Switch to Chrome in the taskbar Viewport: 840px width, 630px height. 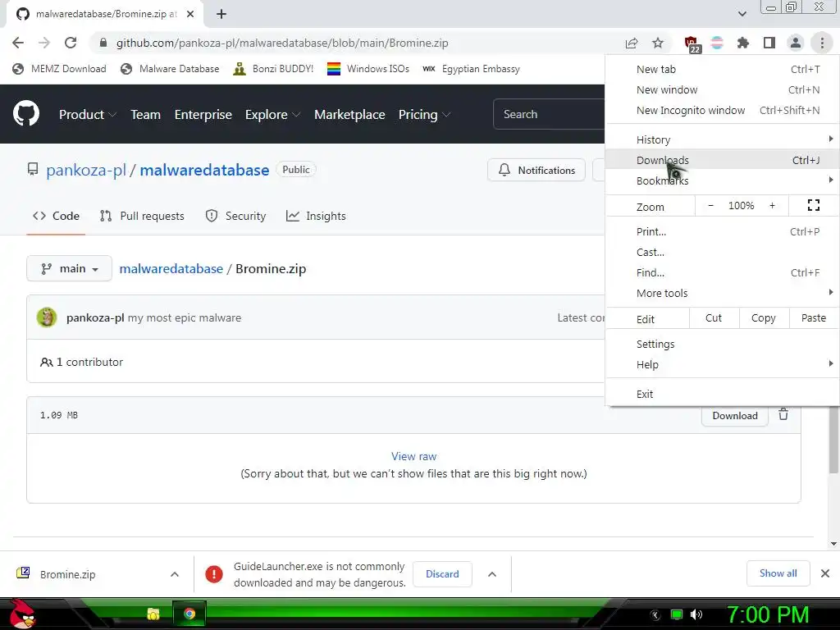[x=189, y=614]
